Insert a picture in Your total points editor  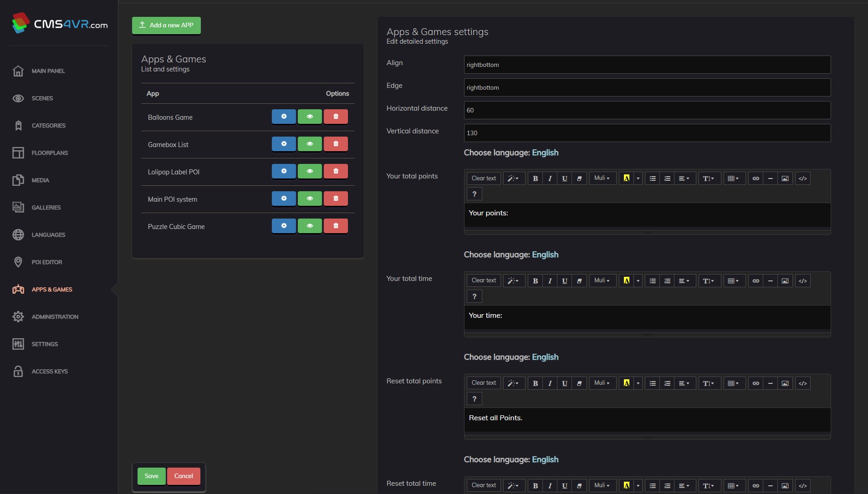tap(785, 178)
